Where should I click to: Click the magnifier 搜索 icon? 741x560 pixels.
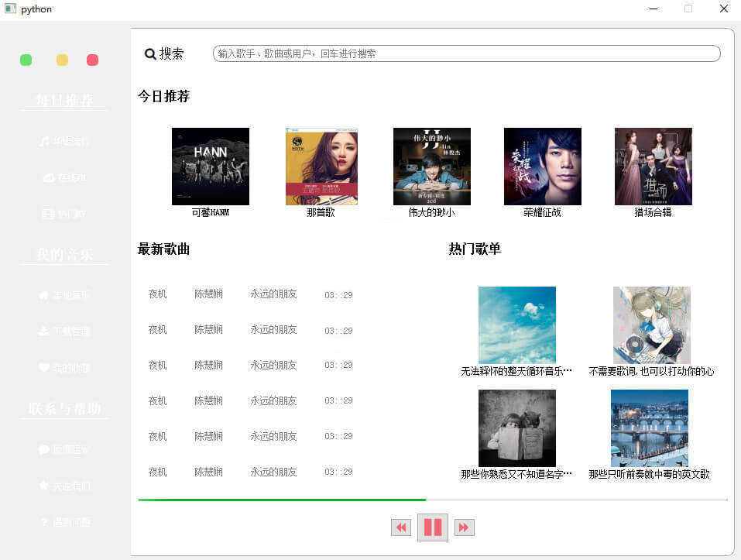point(150,54)
